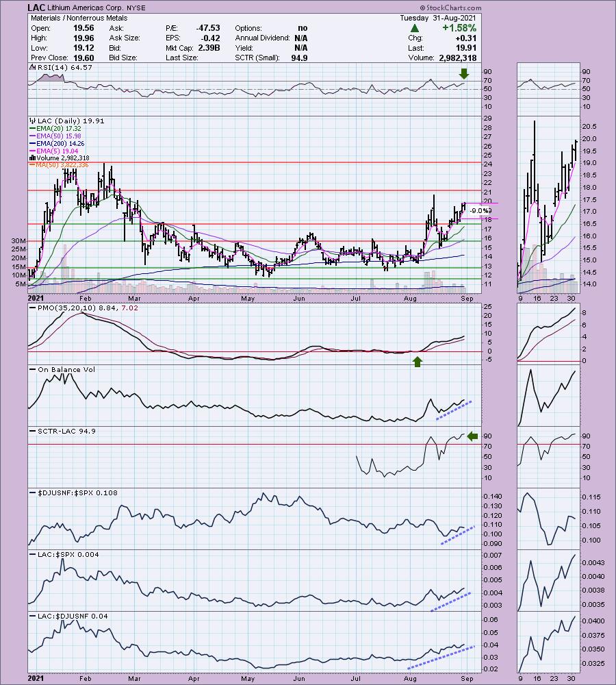Click the 'Yield:' label

(x=244, y=48)
